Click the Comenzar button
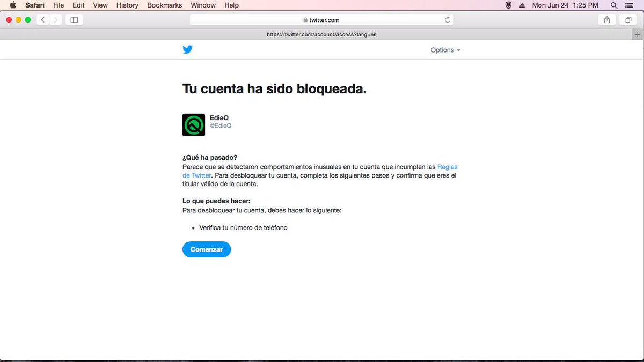Viewport: 644px width, 362px height. (207, 249)
